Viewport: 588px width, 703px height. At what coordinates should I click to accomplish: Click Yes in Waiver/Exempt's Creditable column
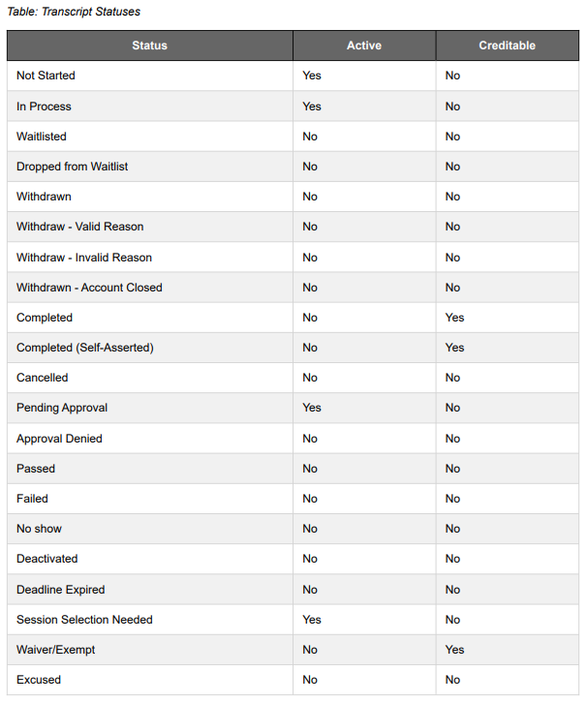(454, 650)
